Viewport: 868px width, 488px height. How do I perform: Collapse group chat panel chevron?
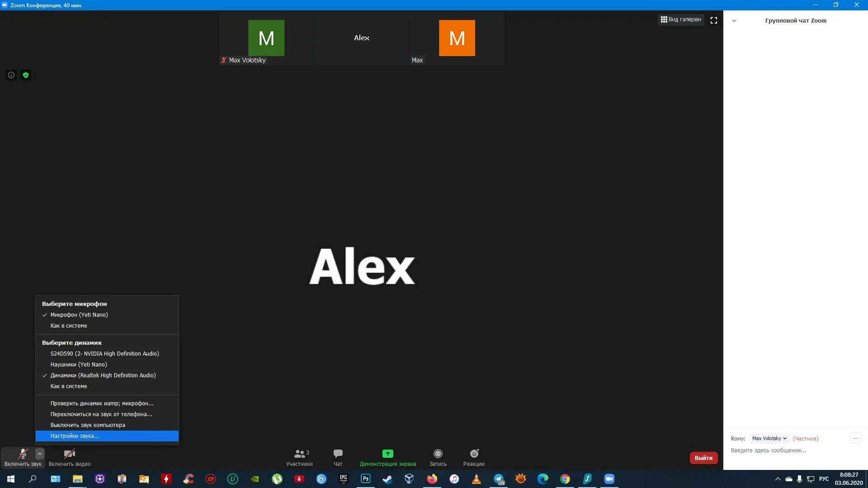(734, 21)
